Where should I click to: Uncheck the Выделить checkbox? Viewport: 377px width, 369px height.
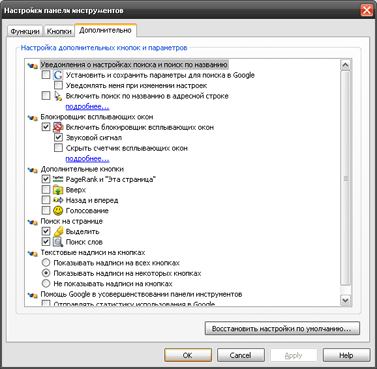click(x=46, y=231)
